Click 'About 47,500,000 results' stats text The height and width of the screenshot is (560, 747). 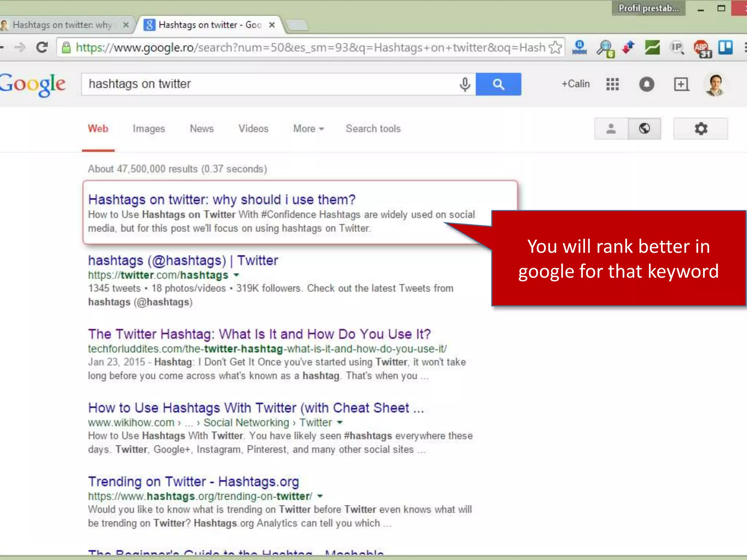coord(178,169)
